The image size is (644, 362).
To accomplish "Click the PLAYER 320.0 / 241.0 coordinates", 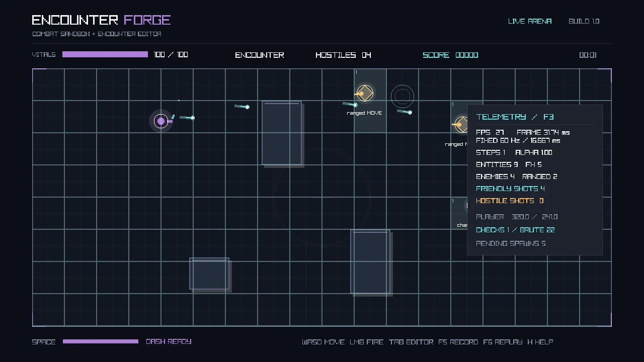I will pos(517,217).
